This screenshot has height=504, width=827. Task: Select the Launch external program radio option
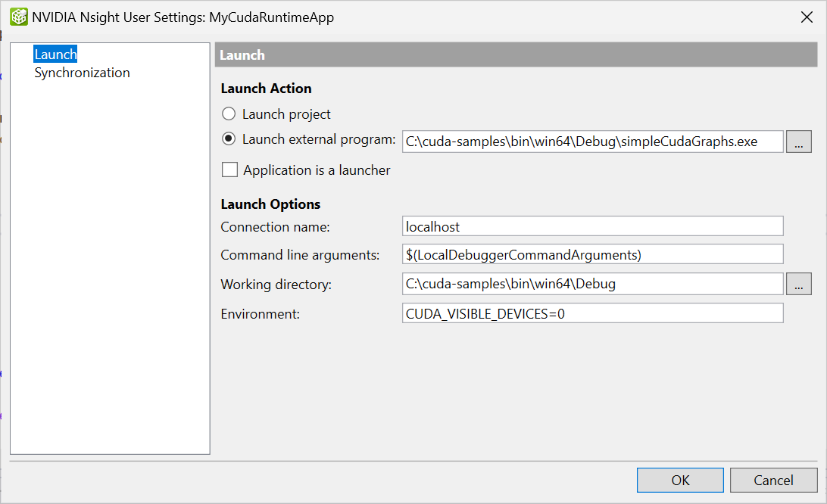pos(228,142)
